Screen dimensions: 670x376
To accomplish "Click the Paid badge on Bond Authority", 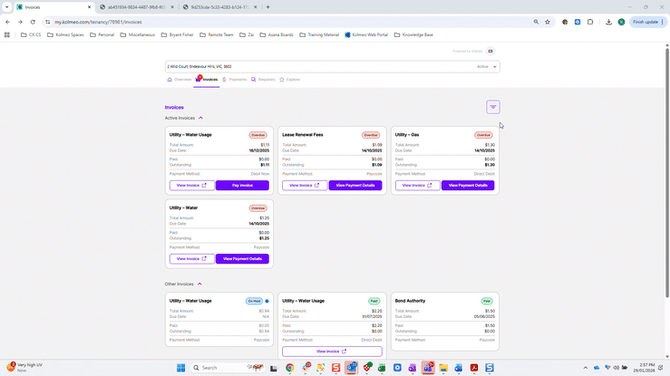I will pyautogui.click(x=487, y=301).
